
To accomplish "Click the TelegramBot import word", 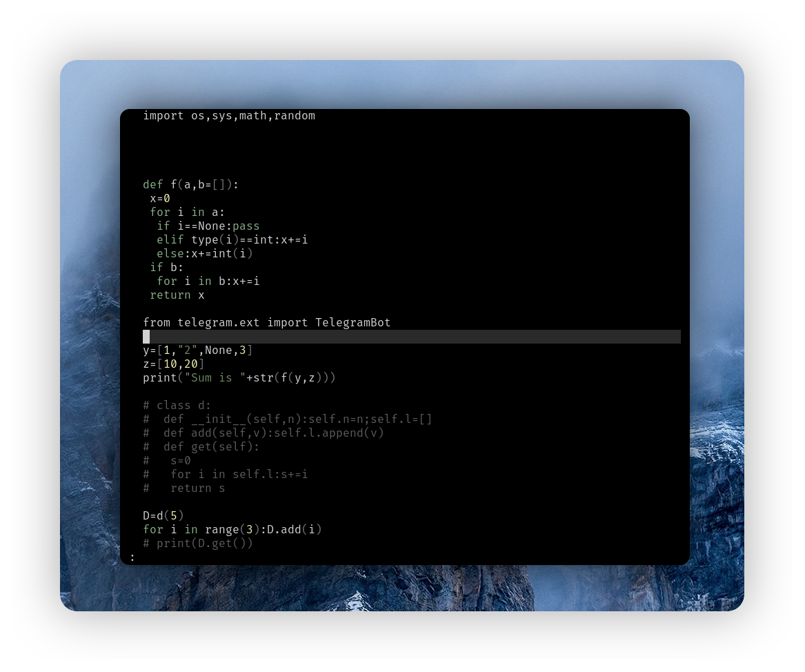I will (352, 323).
